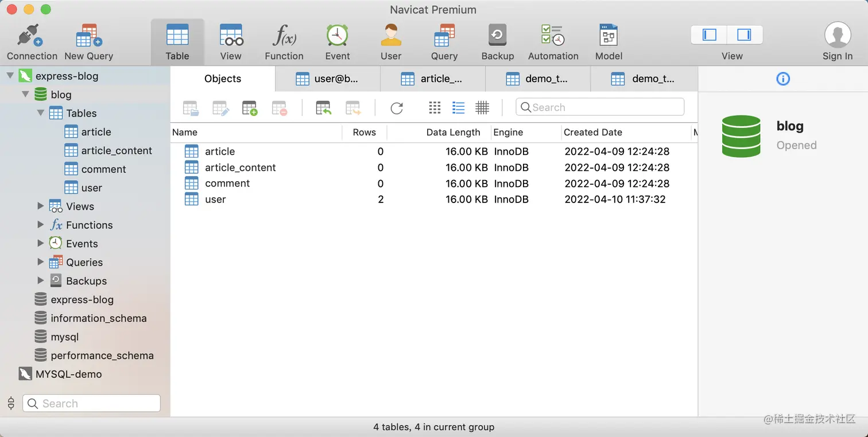Image resolution: width=868 pixels, height=437 pixels.
Task: Click the Export Wizard icon
Action: (x=353, y=108)
